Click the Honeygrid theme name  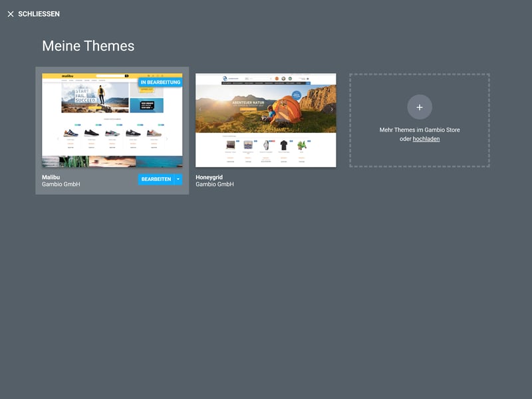209,177
